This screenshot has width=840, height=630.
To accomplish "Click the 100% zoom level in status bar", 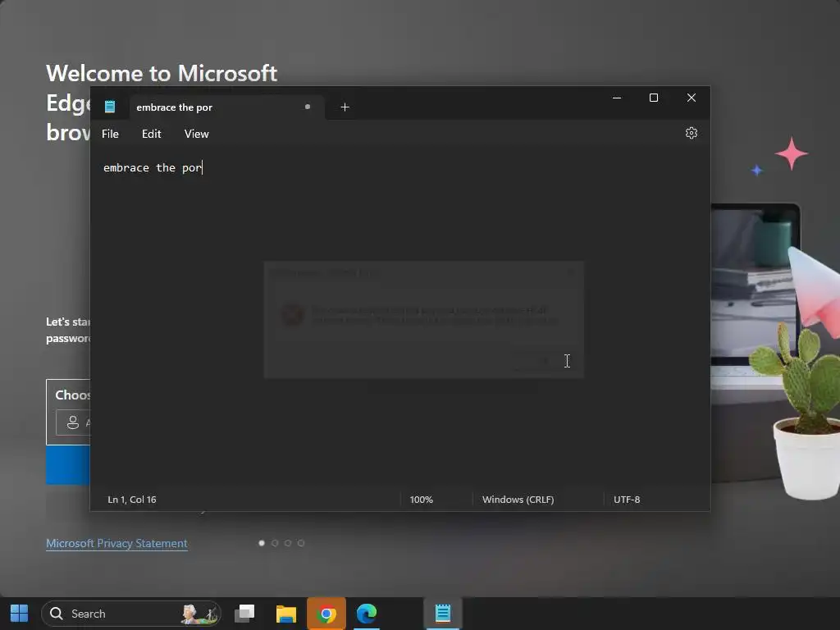I will coord(421,500).
